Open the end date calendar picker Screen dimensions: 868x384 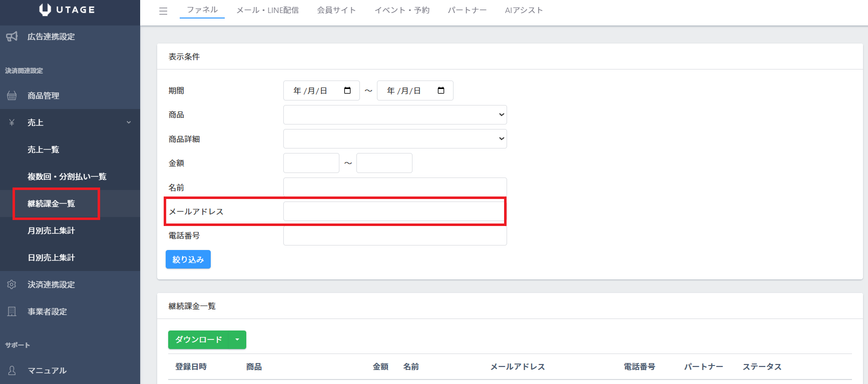coord(441,90)
